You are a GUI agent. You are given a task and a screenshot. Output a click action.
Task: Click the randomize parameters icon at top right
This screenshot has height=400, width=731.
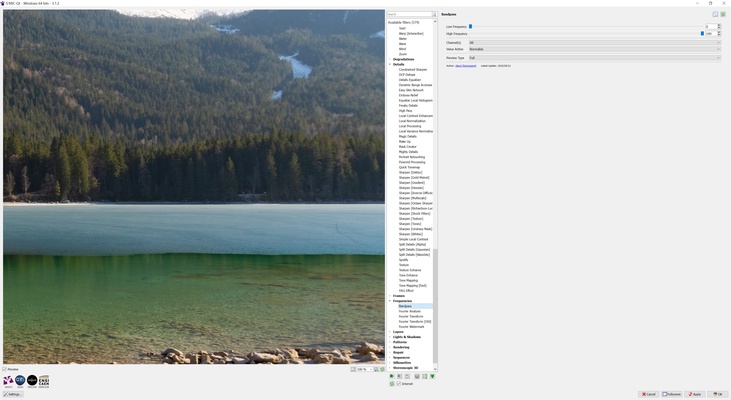[723, 14]
